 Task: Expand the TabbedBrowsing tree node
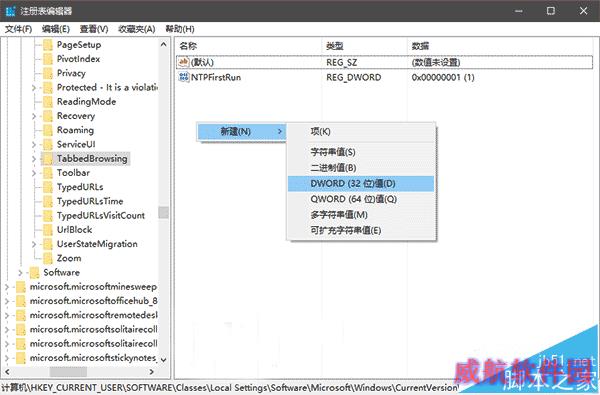(x=34, y=159)
